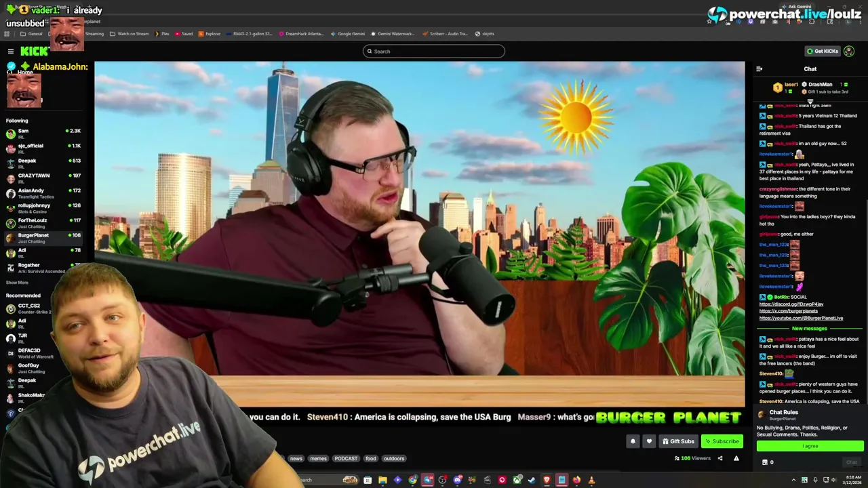
Task: Open File Explorer from the taskbar
Action: click(382, 480)
